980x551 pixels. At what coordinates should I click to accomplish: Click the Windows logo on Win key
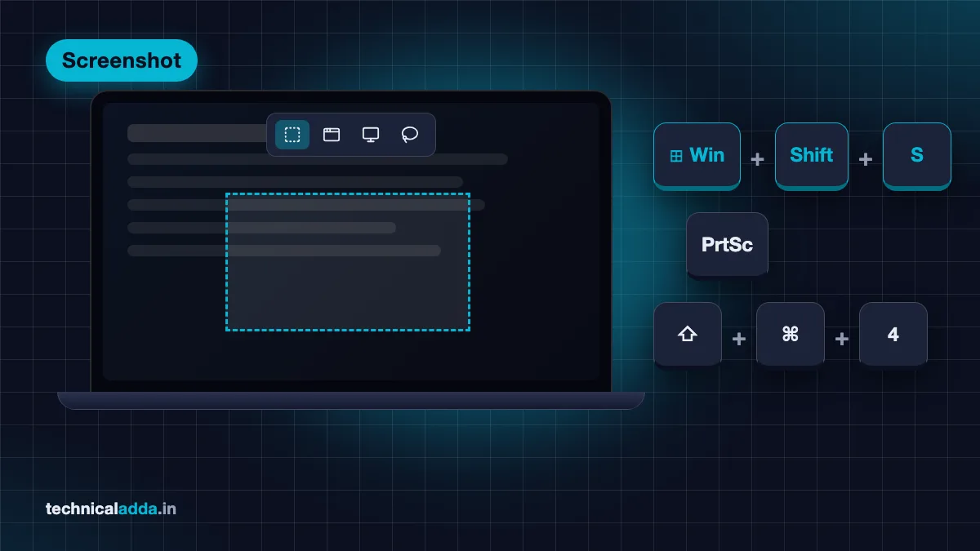pos(676,156)
